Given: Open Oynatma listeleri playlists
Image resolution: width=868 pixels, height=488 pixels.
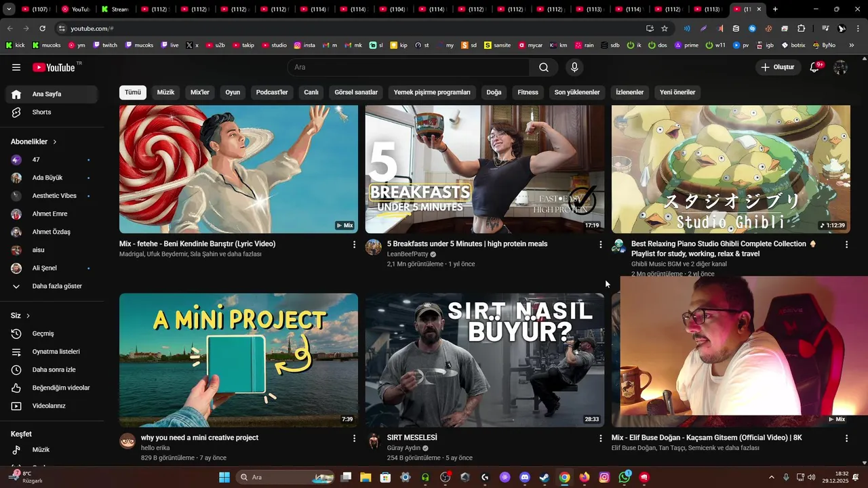Looking at the screenshot, I should point(53,352).
